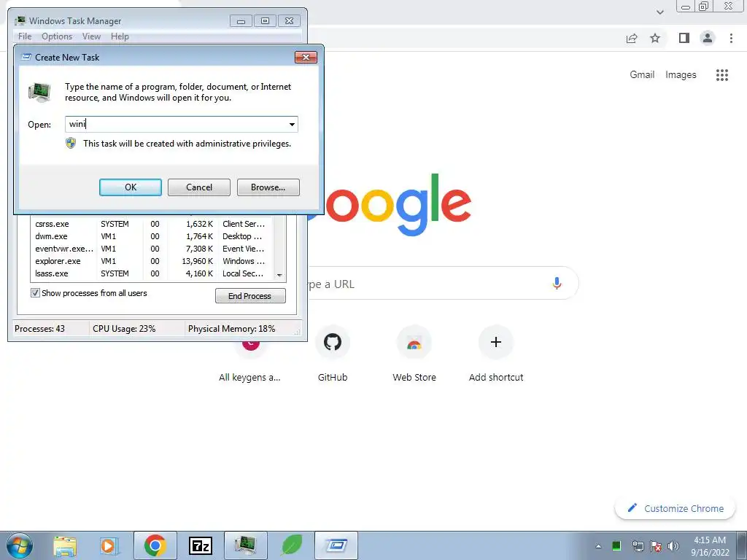This screenshot has width=747, height=560.
Task: Click the UAC shield icon
Action: pyautogui.click(x=71, y=144)
